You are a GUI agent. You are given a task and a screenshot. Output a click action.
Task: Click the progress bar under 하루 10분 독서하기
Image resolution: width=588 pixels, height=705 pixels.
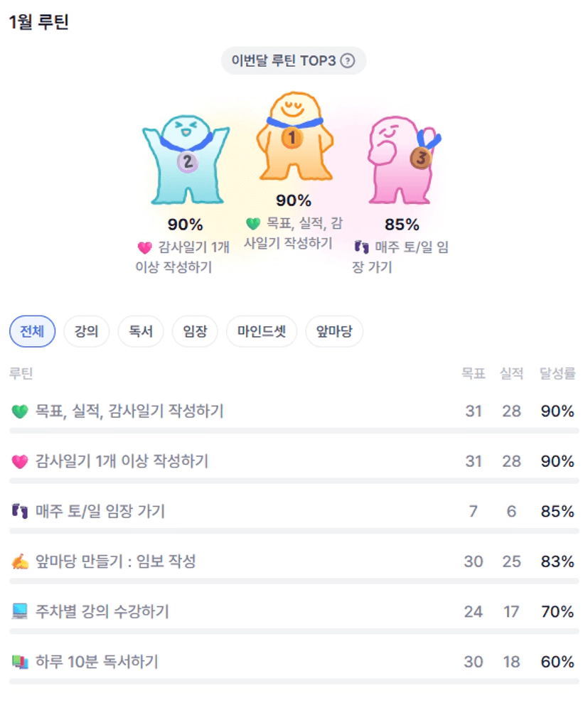[294, 682]
